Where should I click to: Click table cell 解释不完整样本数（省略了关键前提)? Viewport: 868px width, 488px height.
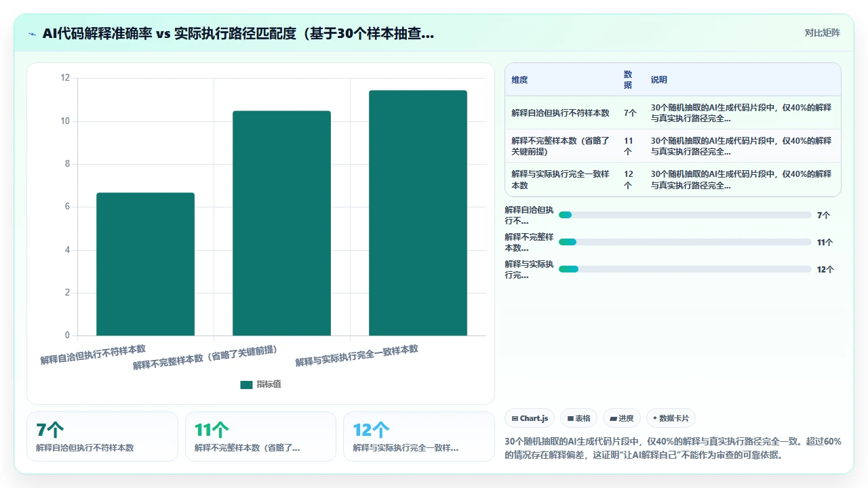pos(561,146)
